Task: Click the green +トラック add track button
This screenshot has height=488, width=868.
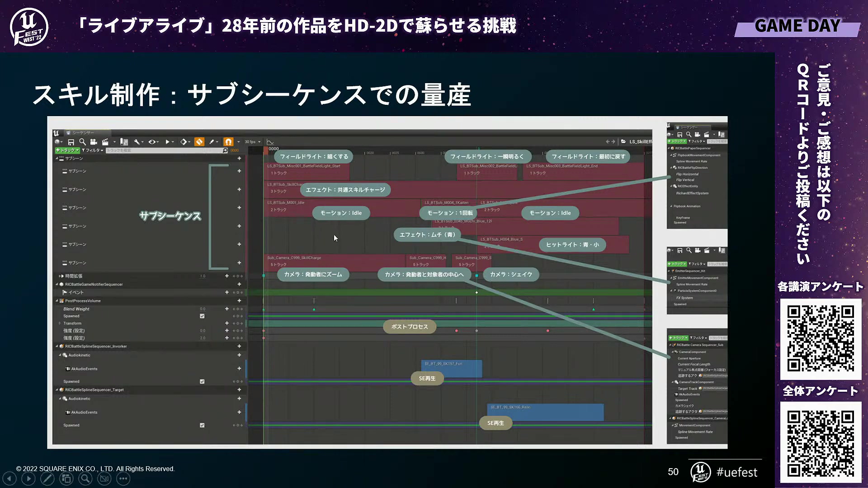Action: pyautogui.click(x=67, y=150)
